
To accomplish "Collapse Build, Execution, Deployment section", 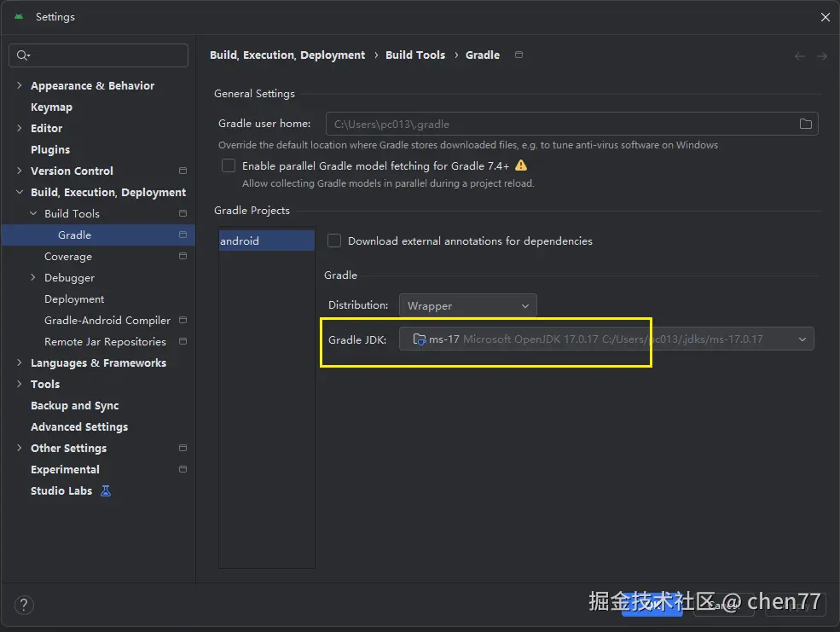I will pos(20,192).
